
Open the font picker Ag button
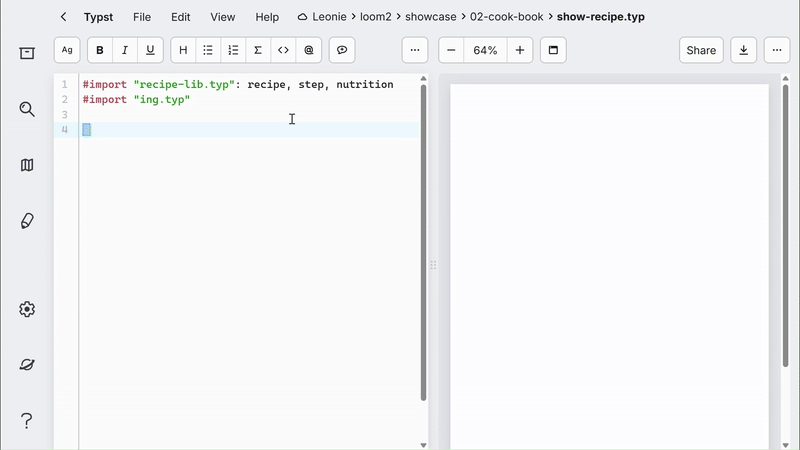(x=67, y=50)
